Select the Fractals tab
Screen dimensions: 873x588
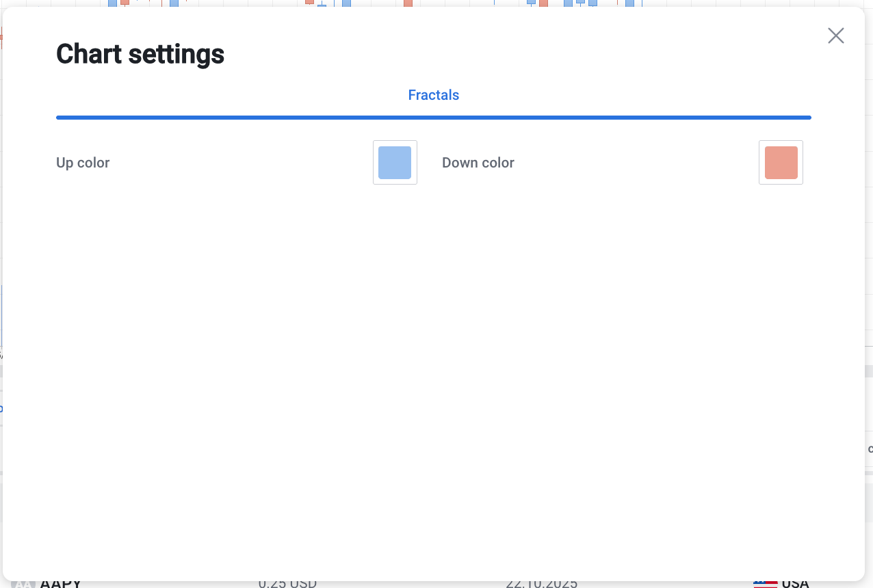click(433, 95)
